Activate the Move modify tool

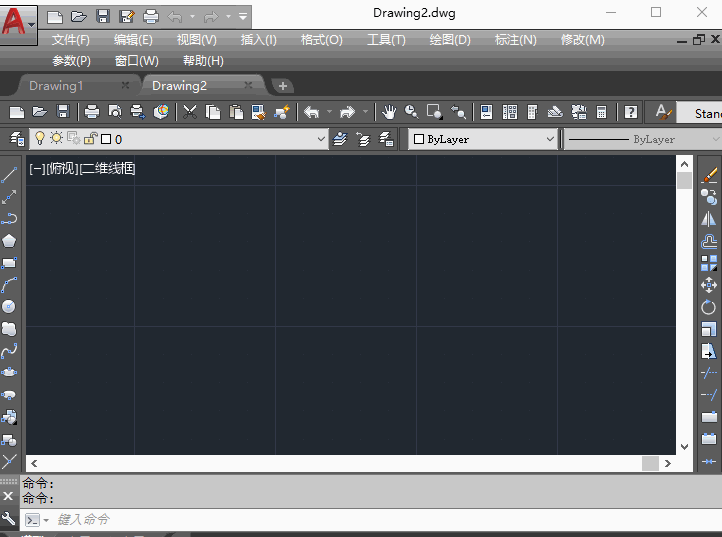[709, 285]
